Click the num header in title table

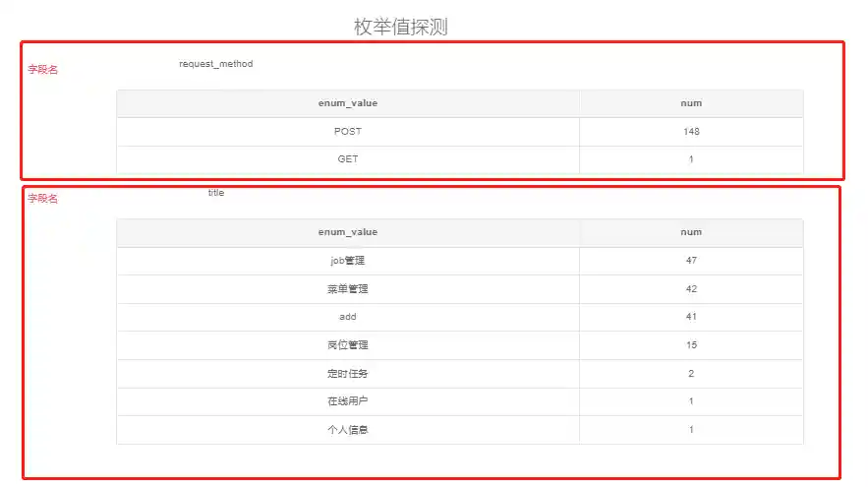coord(691,232)
